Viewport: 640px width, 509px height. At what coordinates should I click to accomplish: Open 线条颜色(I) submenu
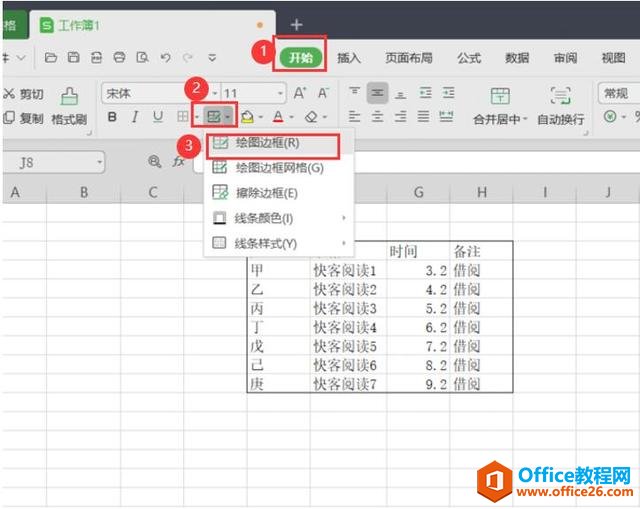pos(279,218)
